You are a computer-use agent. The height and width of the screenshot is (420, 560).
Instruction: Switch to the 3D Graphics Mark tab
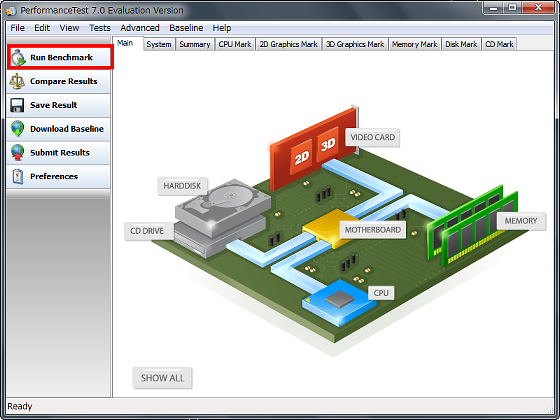point(355,44)
